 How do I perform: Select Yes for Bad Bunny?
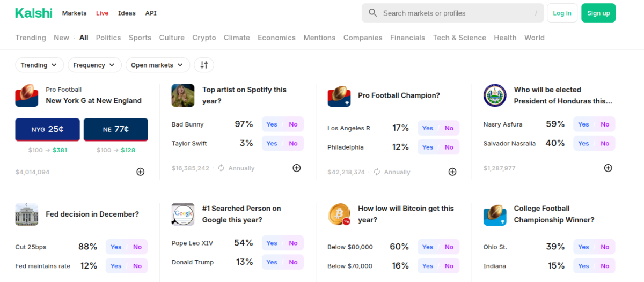pos(272,124)
